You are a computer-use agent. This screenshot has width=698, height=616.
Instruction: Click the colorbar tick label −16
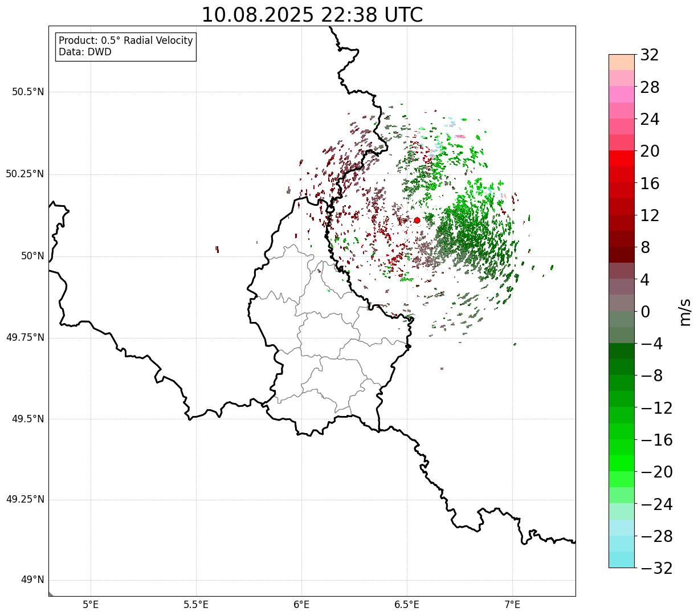[656, 440]
